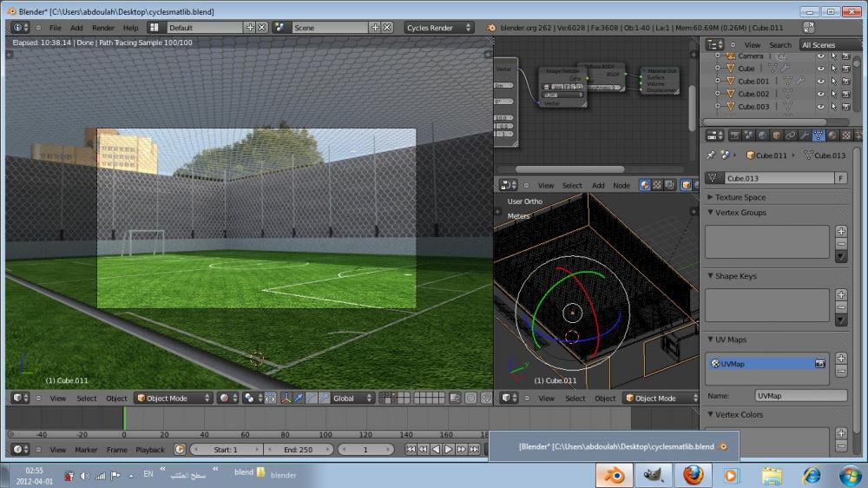
Task: Open the Global transform orientation dropdown
Action: click(x=352, y=398)
